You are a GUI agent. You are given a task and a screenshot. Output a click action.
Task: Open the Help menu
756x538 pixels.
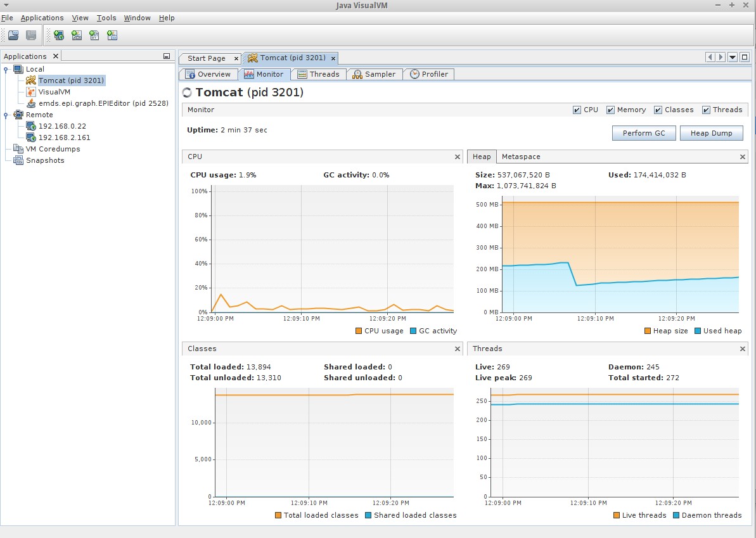pos(167,18)
